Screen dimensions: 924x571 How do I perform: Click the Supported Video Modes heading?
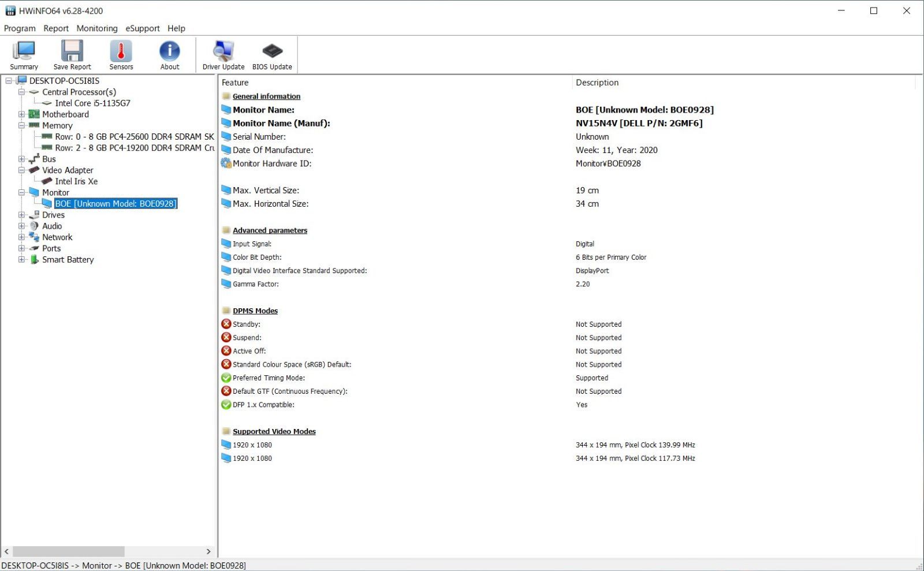[274, 431]
